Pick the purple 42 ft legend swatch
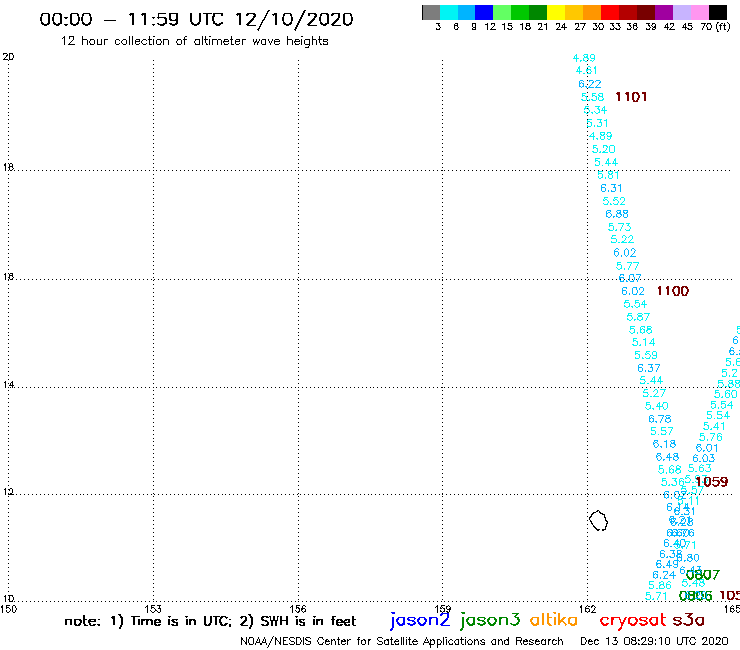 (664, 12)
